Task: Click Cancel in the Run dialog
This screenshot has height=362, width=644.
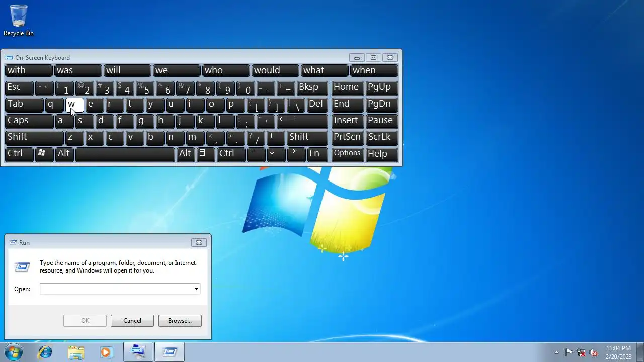Action: tap(132, 321)
